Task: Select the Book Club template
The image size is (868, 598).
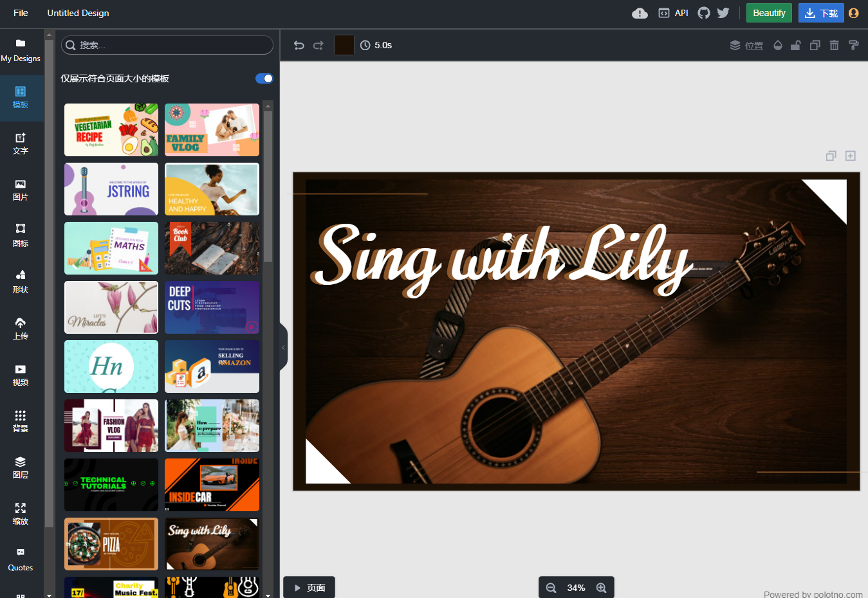Action: (212, 248)
